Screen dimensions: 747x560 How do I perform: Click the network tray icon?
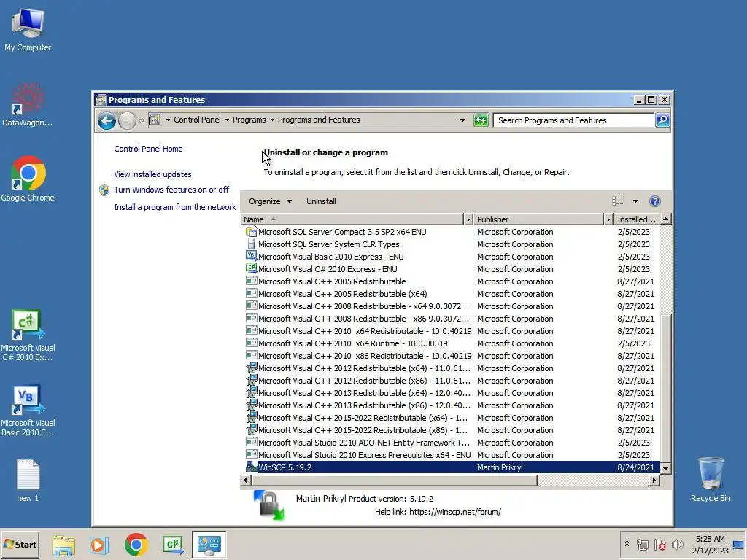click(642, 544)
